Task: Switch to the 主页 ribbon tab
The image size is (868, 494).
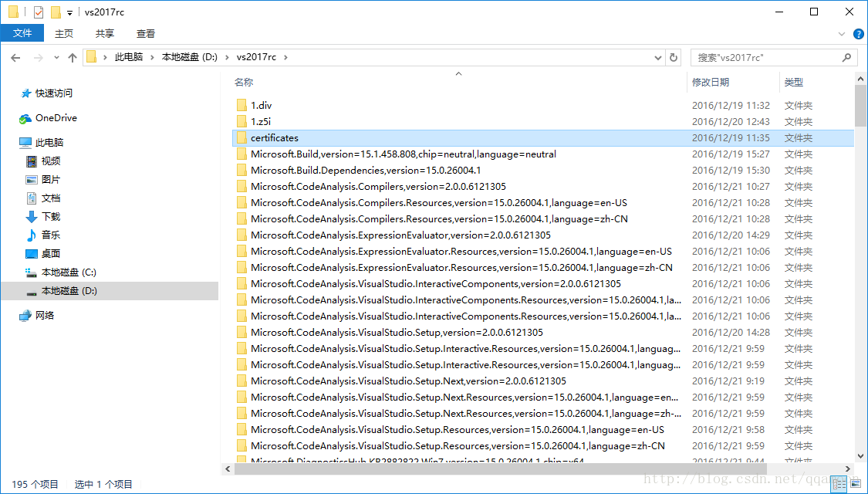Action: point(64,33)
